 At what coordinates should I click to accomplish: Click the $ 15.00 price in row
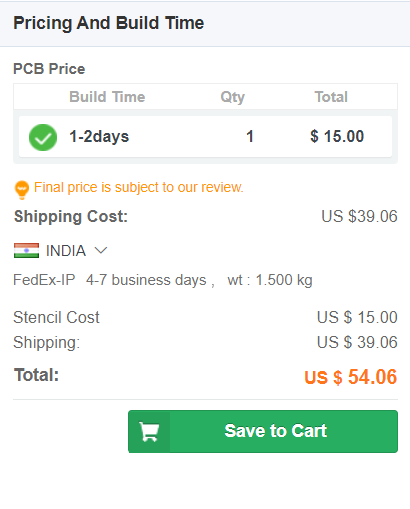(x=337, y=136)
